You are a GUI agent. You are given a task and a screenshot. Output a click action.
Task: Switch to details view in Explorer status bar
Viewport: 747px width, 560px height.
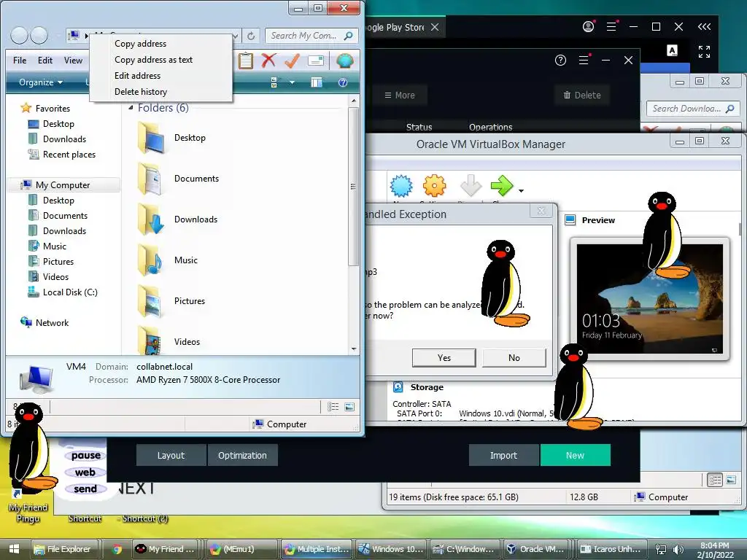coord(333,407)
